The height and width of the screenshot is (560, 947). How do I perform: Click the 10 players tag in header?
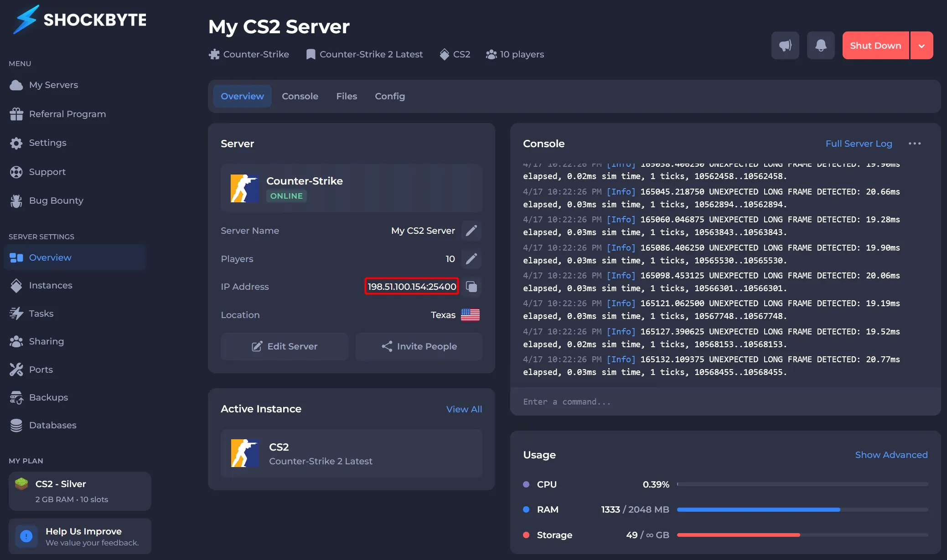coord(515,54)
